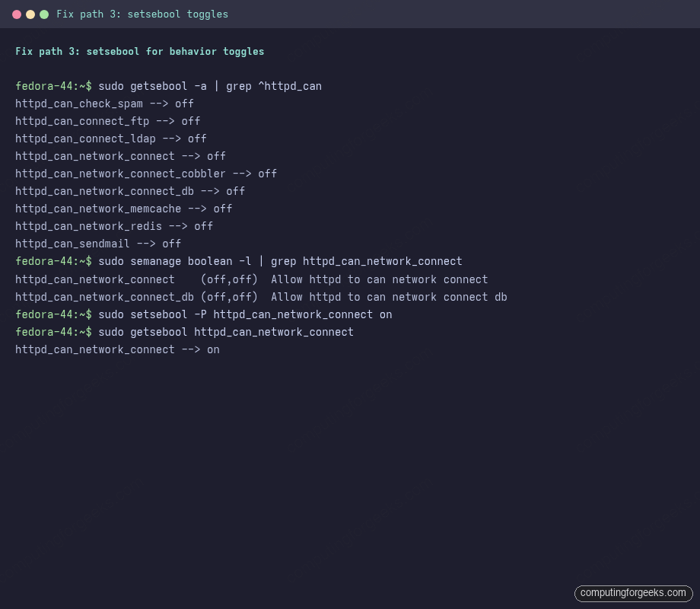Click the title text 'Fix path 3: setsebool toggles'

pyautogui.click(x=142, y=14)
